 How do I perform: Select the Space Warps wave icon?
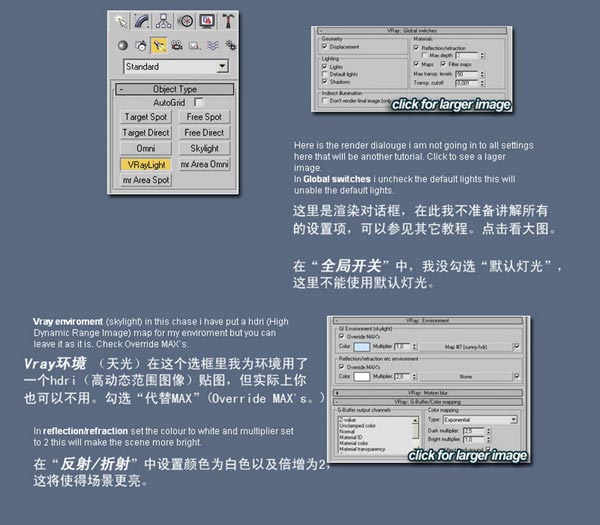point(213,45)
